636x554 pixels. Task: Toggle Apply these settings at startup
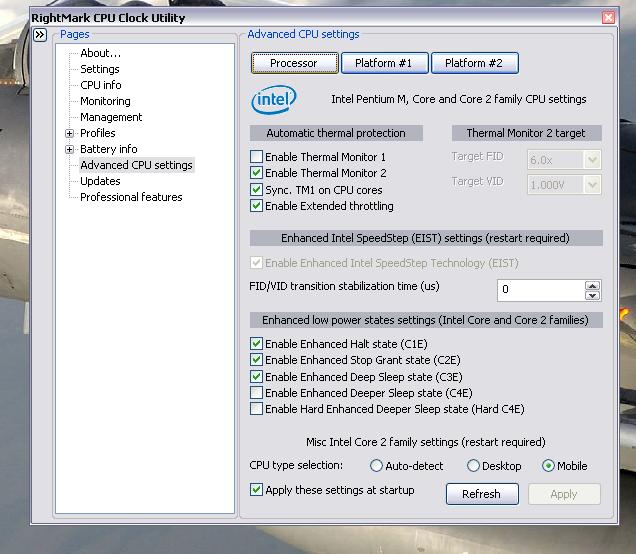click(x=256, y=490)
